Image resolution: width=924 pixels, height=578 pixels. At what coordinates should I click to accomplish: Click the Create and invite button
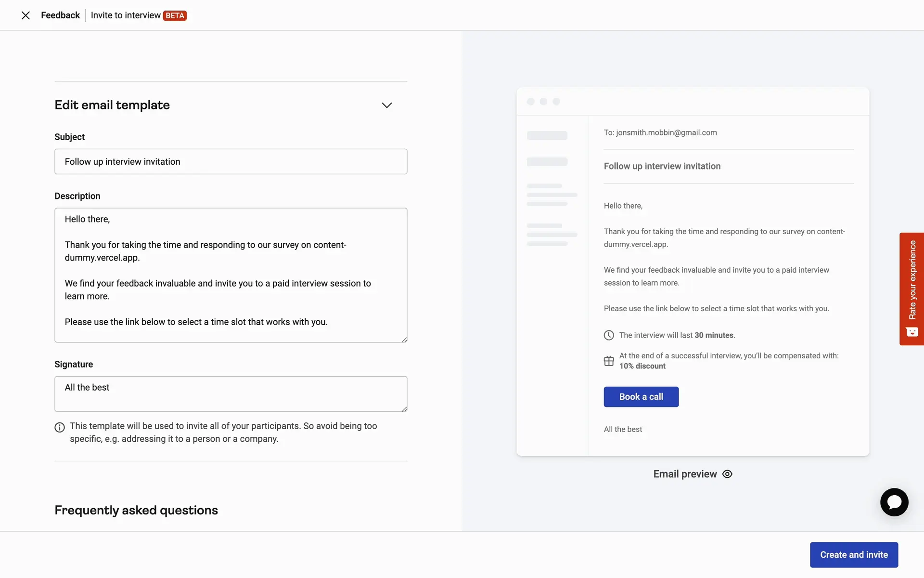854,555
